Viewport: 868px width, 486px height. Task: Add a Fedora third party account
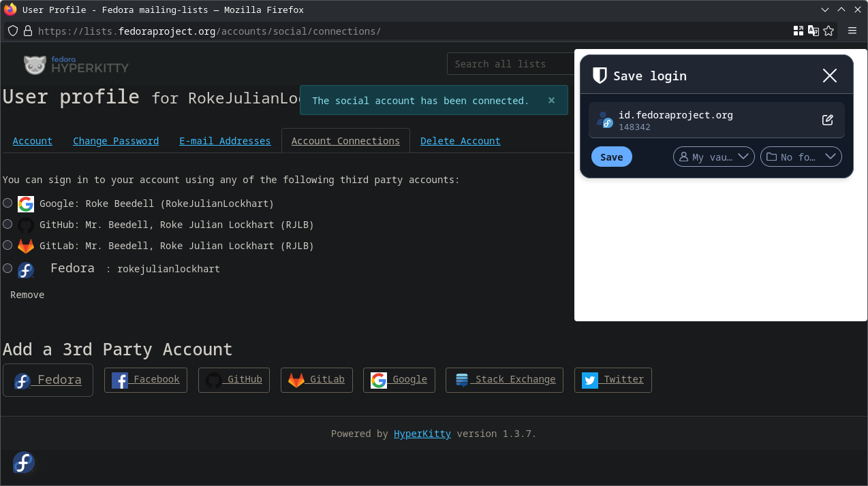[48, 380]
